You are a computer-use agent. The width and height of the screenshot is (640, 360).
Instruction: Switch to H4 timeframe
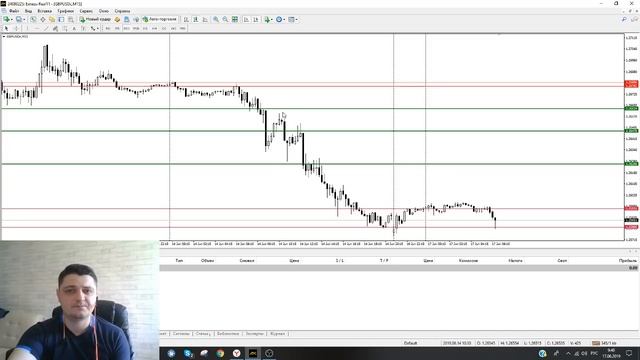point(155,29)
